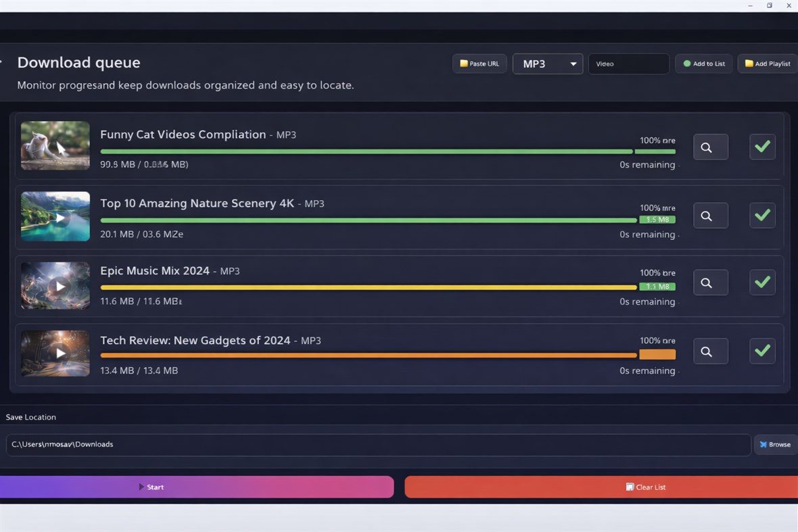Select the title 'Epic Music Mix 2024'

[155, 271]
